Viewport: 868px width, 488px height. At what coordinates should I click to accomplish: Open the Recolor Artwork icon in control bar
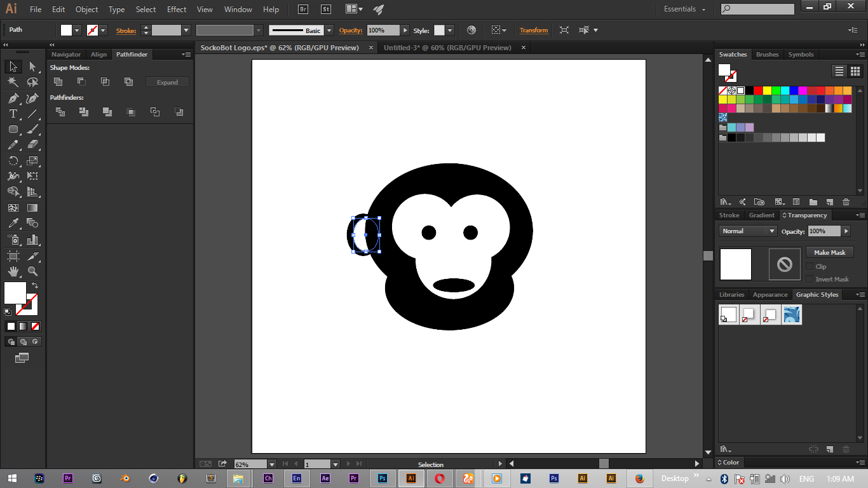471,30
